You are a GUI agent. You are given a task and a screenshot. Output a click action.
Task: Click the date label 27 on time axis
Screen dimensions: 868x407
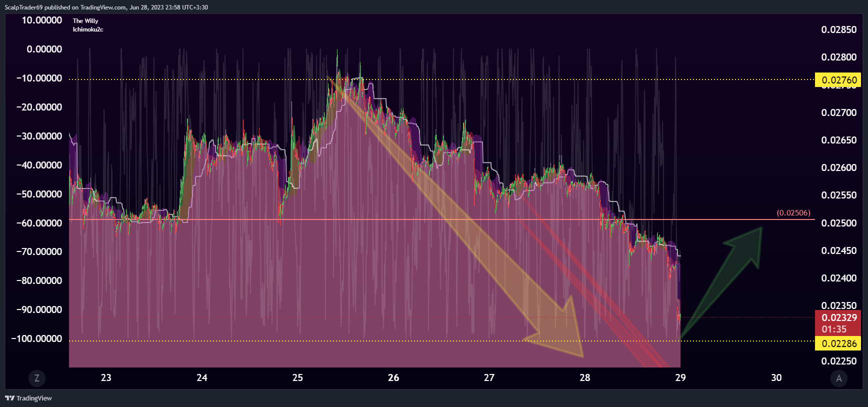[x=489, y=378]
